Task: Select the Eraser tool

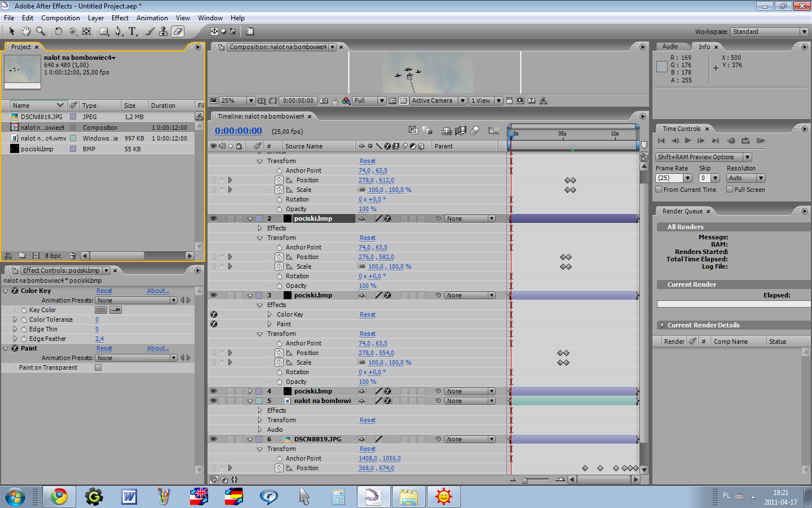Action: [x=178, y=32]
